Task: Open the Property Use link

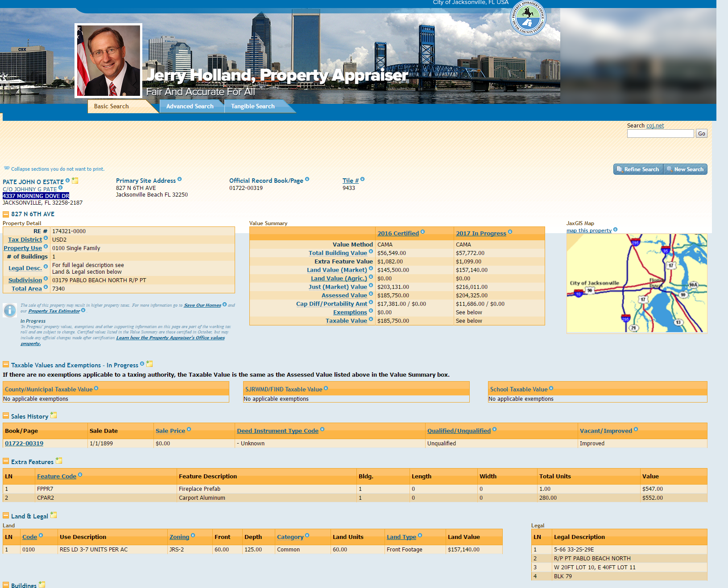Action: coord(23,248)
